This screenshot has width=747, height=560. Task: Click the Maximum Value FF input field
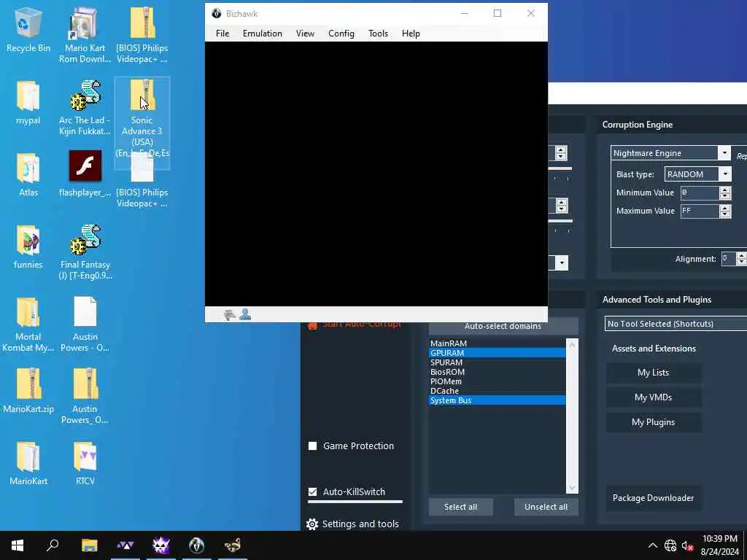click(700, 211)
